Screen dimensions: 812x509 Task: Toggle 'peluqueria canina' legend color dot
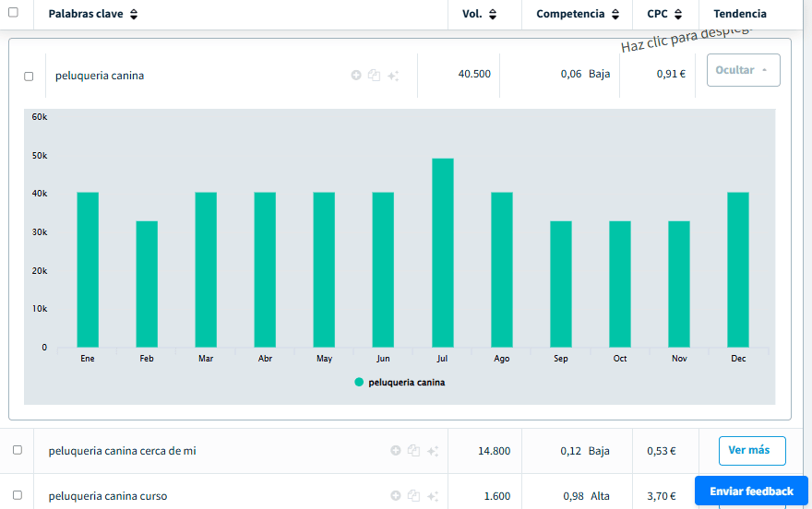(x=359, y=382)
